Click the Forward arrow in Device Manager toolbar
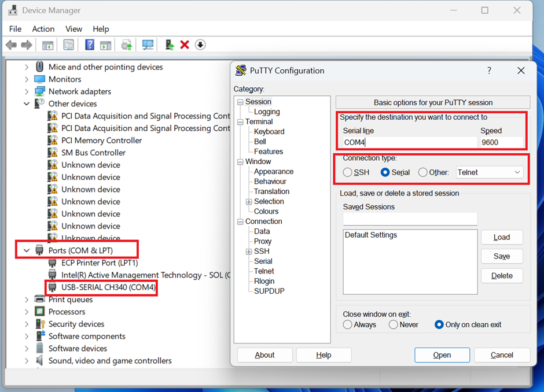This screenshot has height=392, width=544. coord(27,45)
